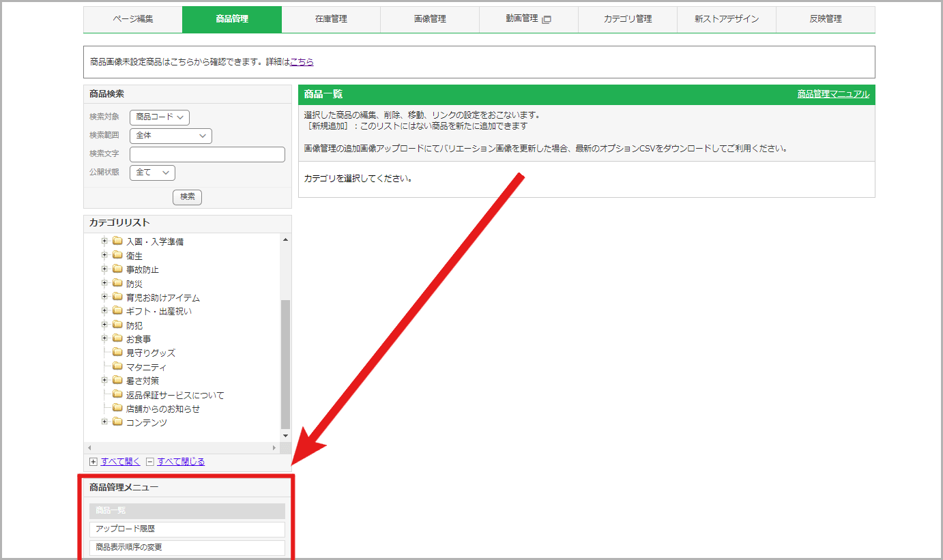Click the external window icon beside 動画管理

tap(547, 20)
